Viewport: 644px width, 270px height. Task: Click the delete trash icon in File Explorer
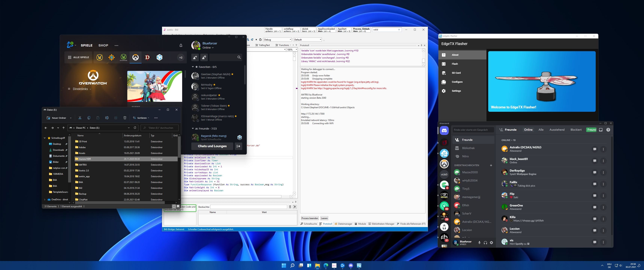[125, 118]
